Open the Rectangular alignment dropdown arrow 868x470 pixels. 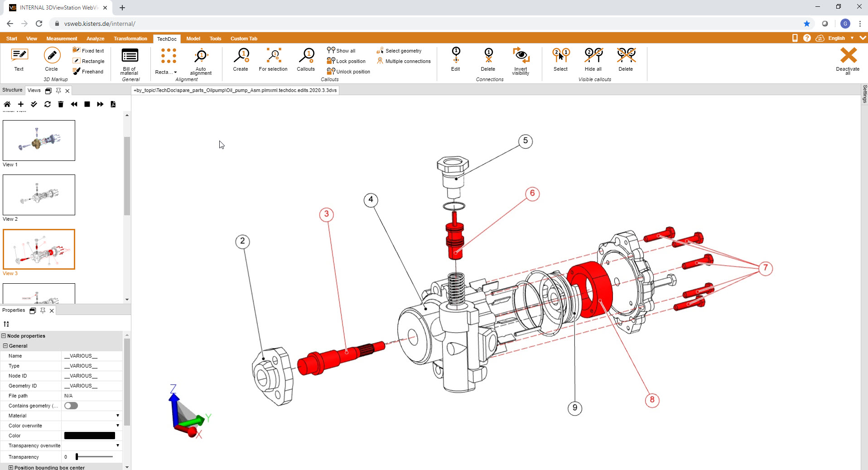pyautogui.click(x=176, y=73)
